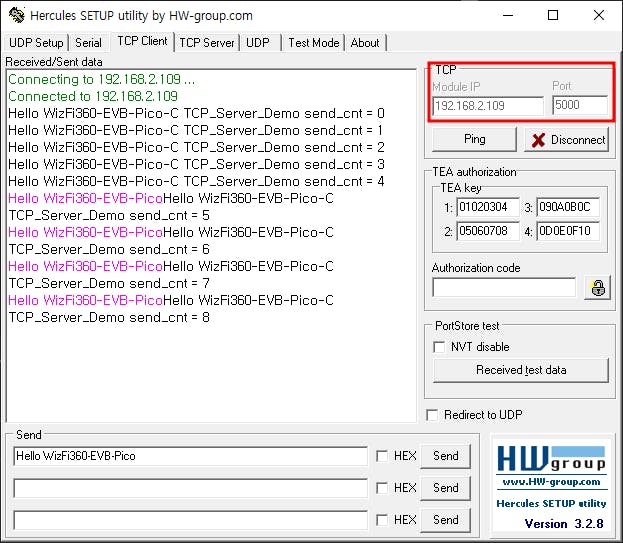Select the TCP Client tab
Screen dimensions: 623x543
click(x=142, y=41)
